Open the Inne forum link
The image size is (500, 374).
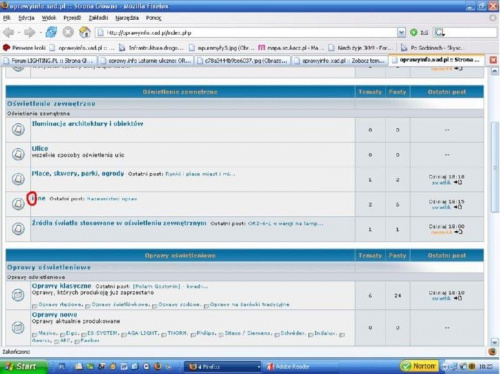(38, 198)
